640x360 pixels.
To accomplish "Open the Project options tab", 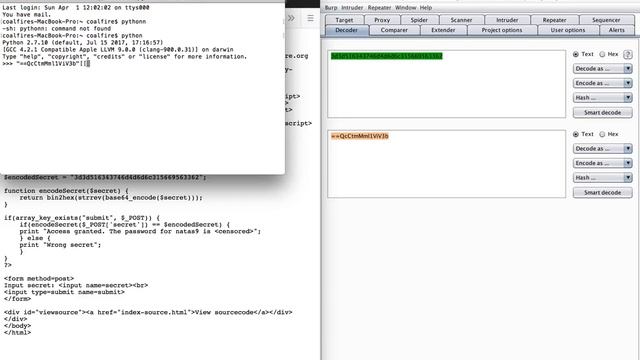I will coord(502,30).
